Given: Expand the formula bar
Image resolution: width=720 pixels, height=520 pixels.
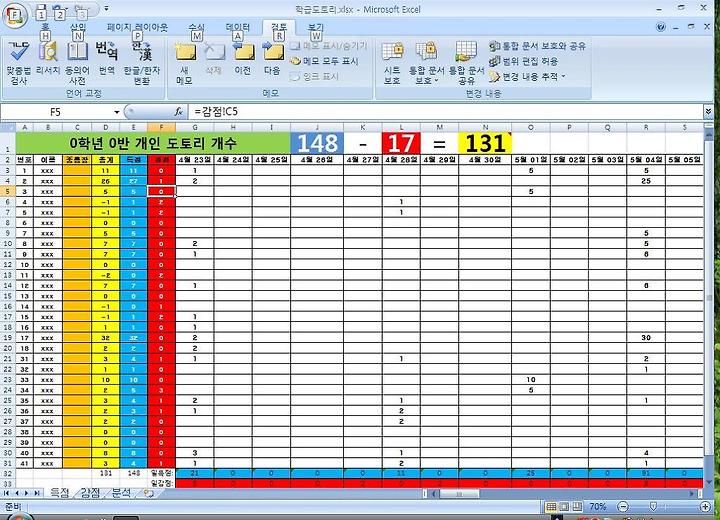Looking at the screenshot, I should 708,112.
